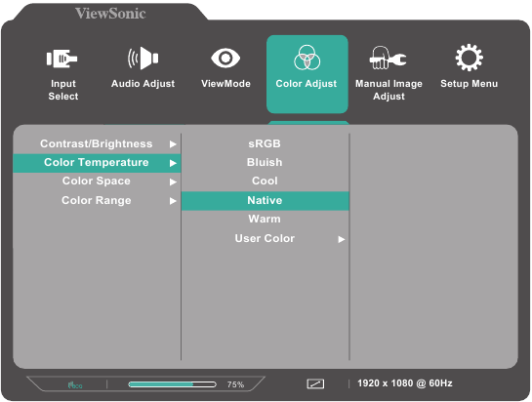Choose the Bluish color temperature option
The width and height of the screenshot is (532, 402).
(x=265, y=163)
